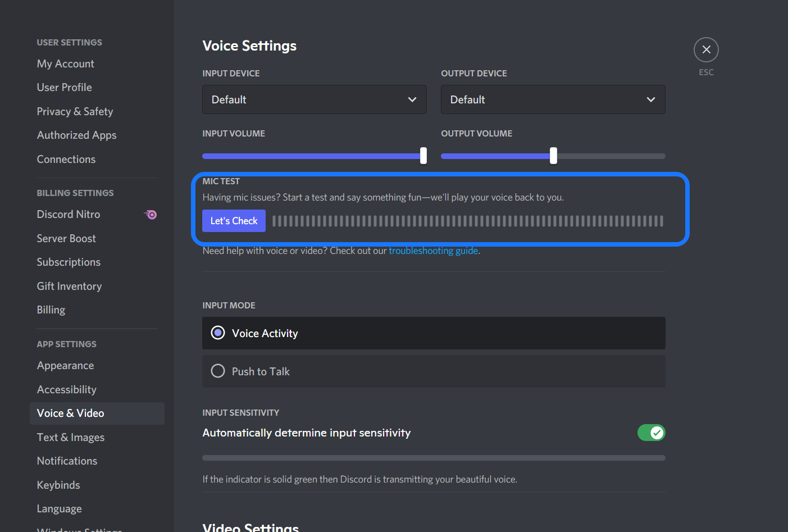Image resolution: width=788 pixels, height=532 pixels.
Task: Click the USER SETTINGS section header
Action: (x=70, y=42)
